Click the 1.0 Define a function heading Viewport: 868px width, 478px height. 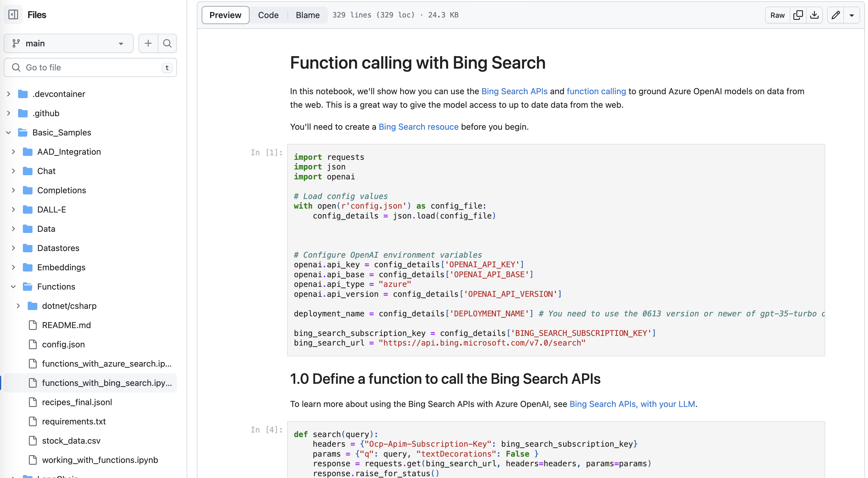tap(445, 379)
